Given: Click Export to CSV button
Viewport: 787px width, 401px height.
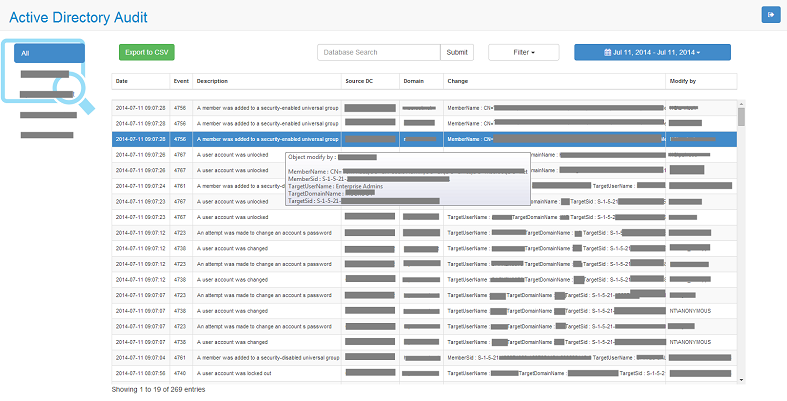Looking at the screenshot, I should 147,52.
